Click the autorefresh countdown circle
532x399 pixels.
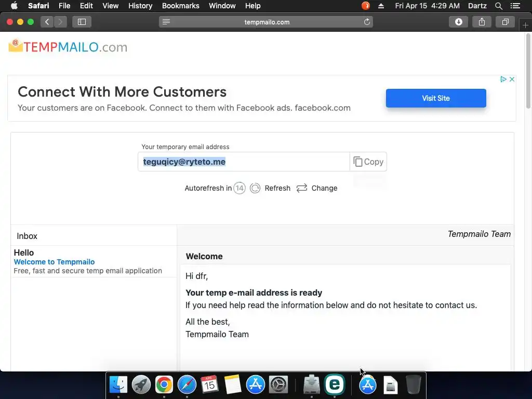coord(240,188)
